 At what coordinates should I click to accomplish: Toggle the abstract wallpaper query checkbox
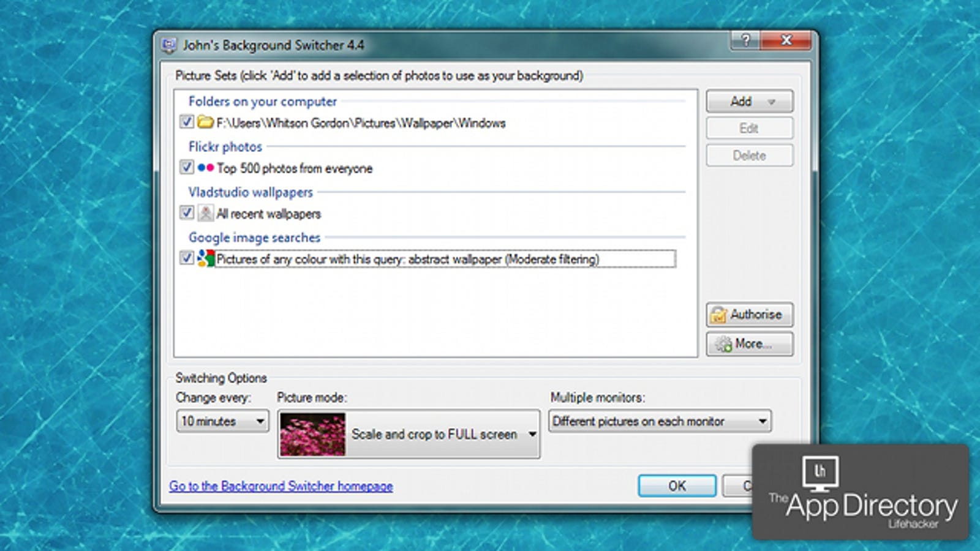tap(187, 258)
